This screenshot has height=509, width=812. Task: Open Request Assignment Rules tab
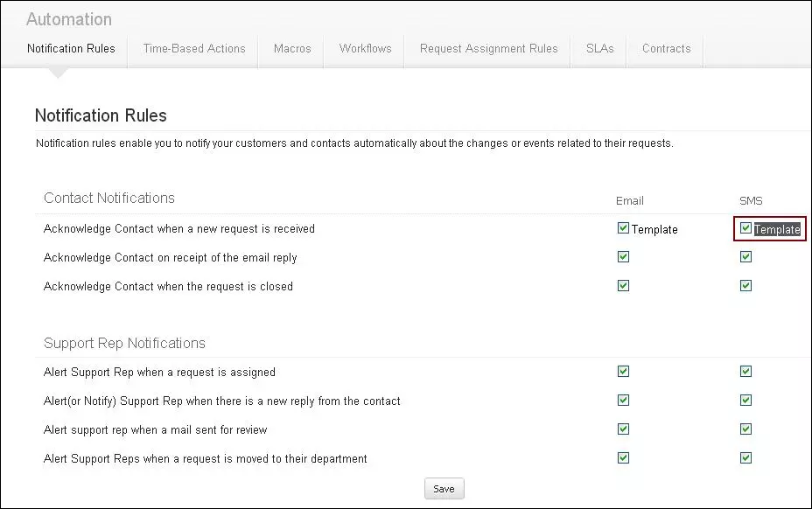point(488,49)
